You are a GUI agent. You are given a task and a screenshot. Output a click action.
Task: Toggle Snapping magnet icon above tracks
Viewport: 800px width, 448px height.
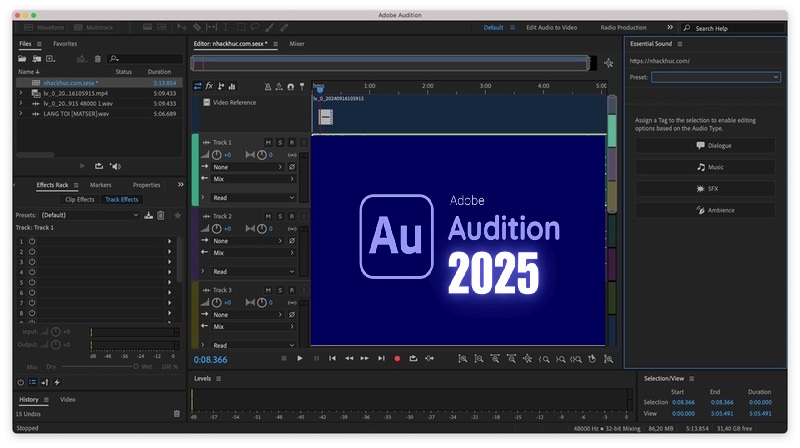(290, 87)
